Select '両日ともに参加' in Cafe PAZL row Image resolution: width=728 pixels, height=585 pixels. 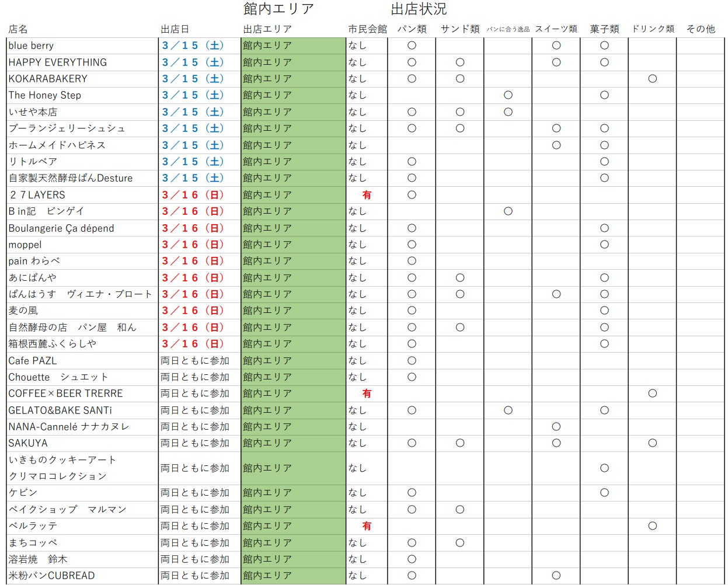click(x=195, y=361)
